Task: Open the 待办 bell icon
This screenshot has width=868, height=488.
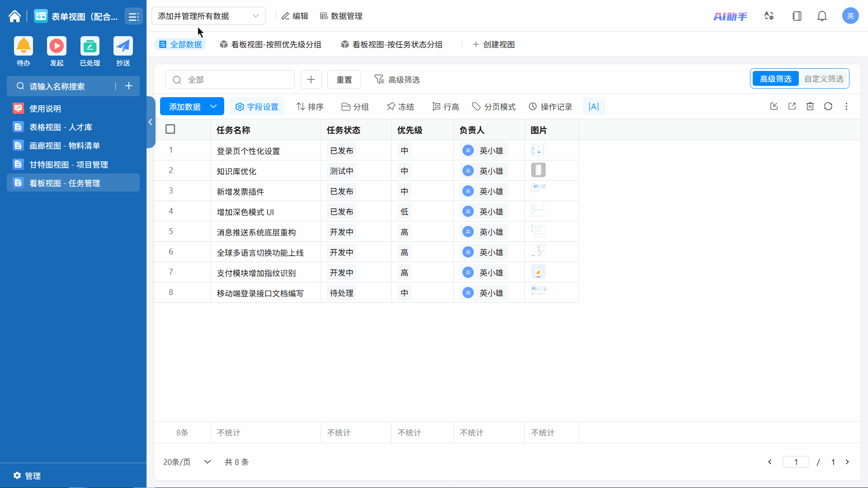Action: click(x=24, y=47)
